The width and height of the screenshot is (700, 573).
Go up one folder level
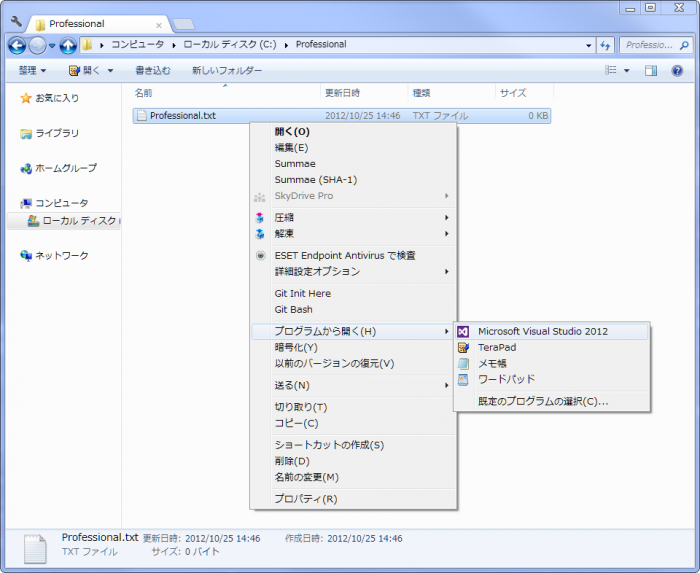click(68, 45)
